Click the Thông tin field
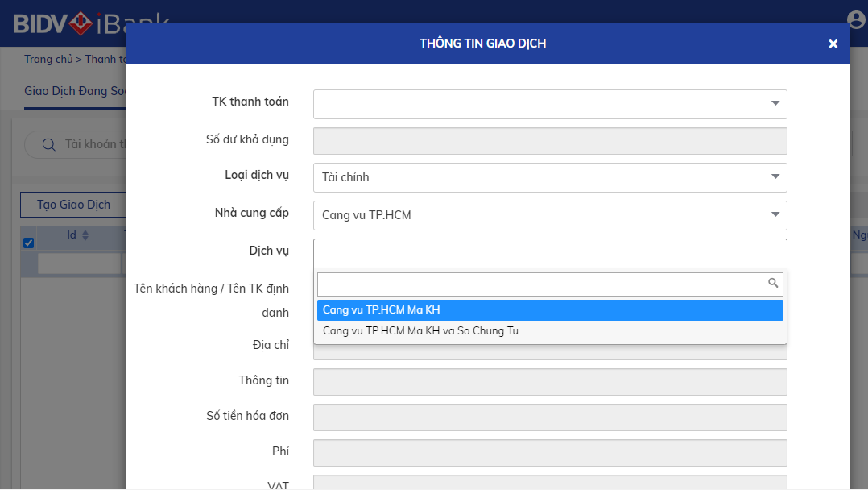This screenshot has width=868, height=490. pos(549,382)
